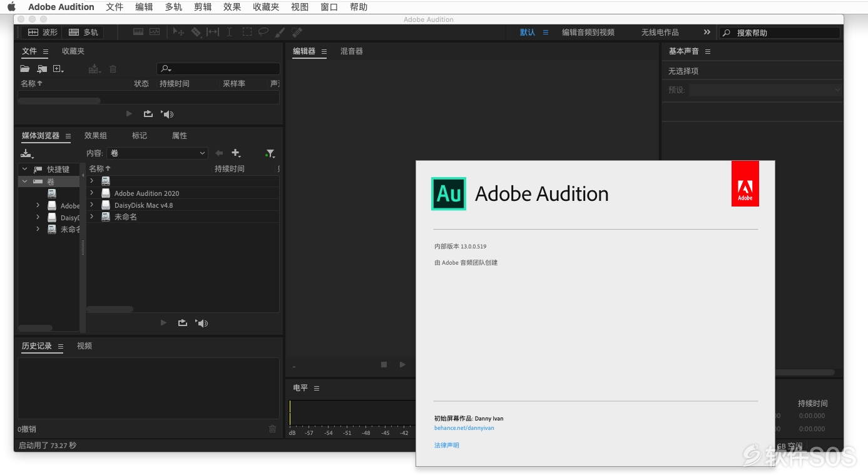Open the 编辑器 panel menu icon
Screen dimensions: 868x475
click(324, 51)
